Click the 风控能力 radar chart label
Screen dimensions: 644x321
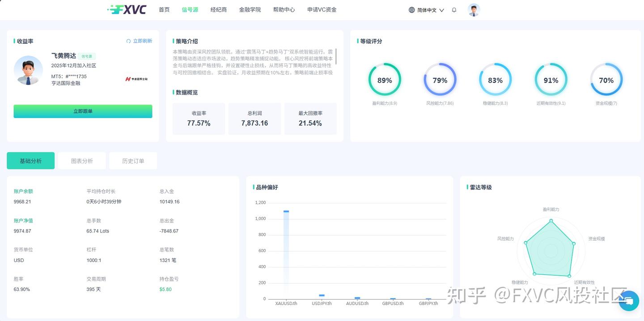coord(505,239)
